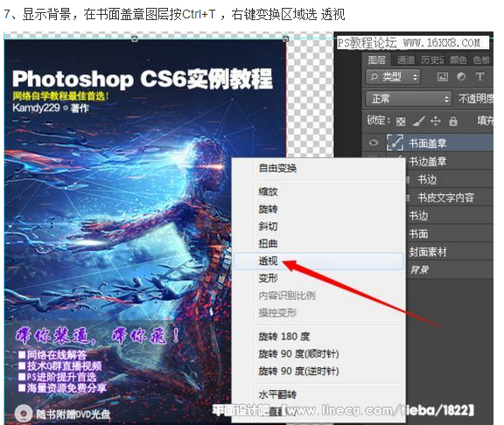Click the 锁定 label

379,121
